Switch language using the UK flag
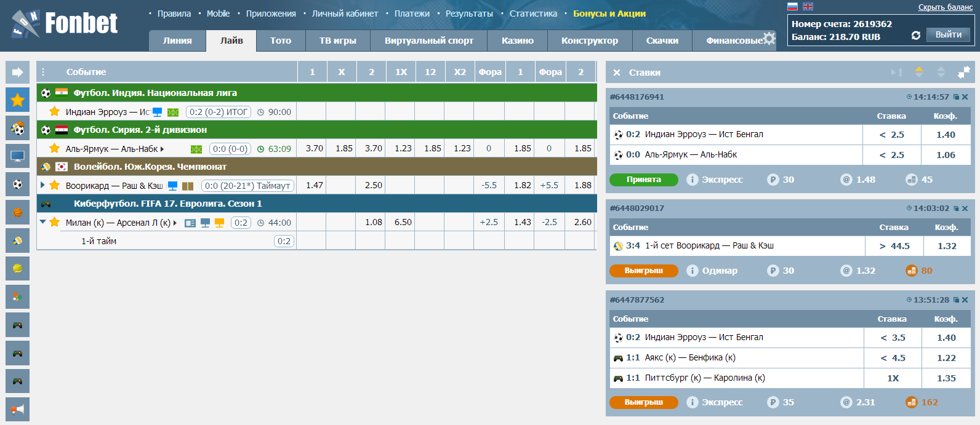This screenshot has height=425, width=980. point(808,7)
